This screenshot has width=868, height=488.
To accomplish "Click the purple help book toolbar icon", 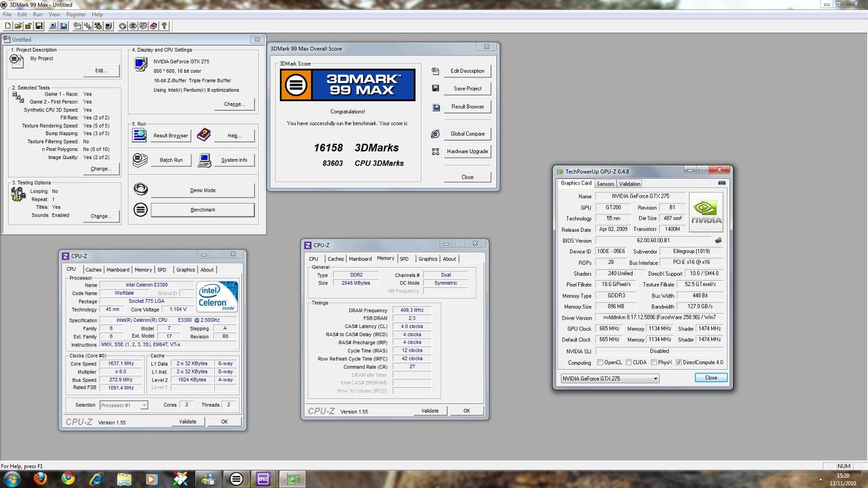I will pyautogui.click(x=154, y=26).
